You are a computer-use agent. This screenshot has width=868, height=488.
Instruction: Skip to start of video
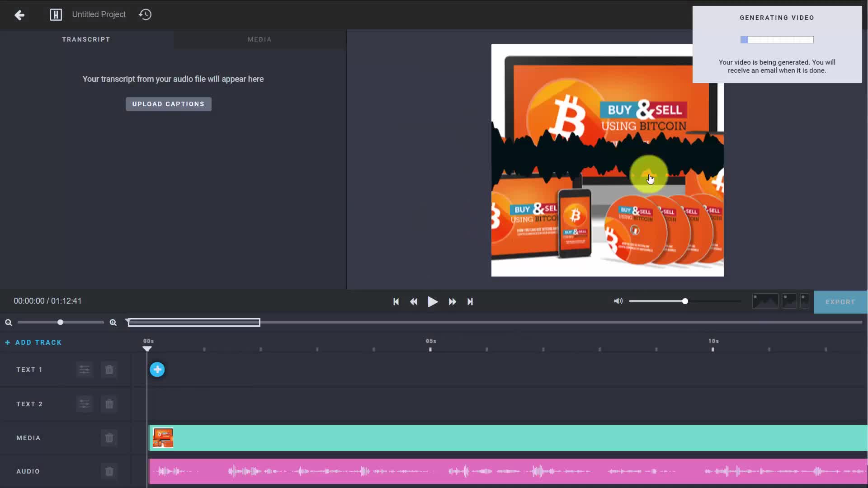click(396, 301)
